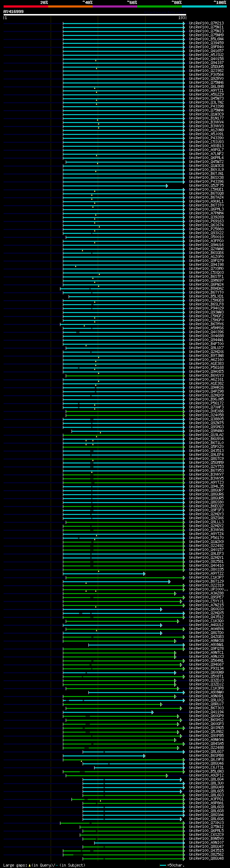This screenshot has width=230, height=868.
Task: Select the label UniRef100_B6VJL9
Action: [206, 170]
